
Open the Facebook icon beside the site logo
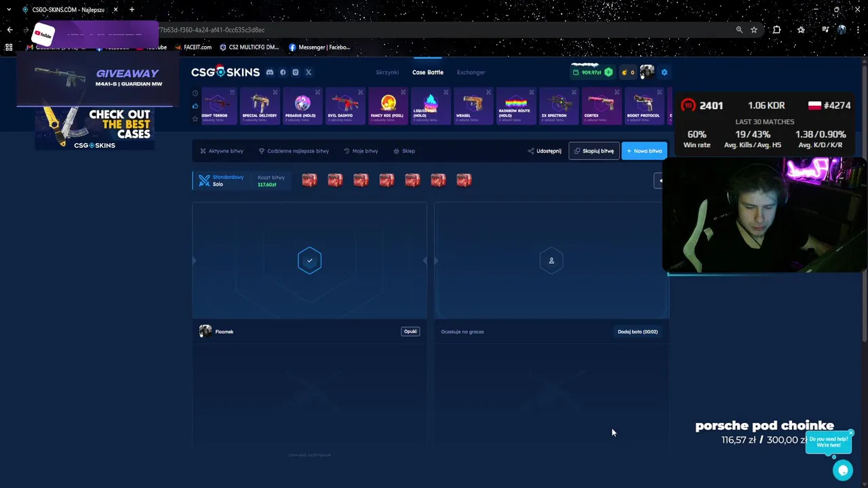coord(283,72)
